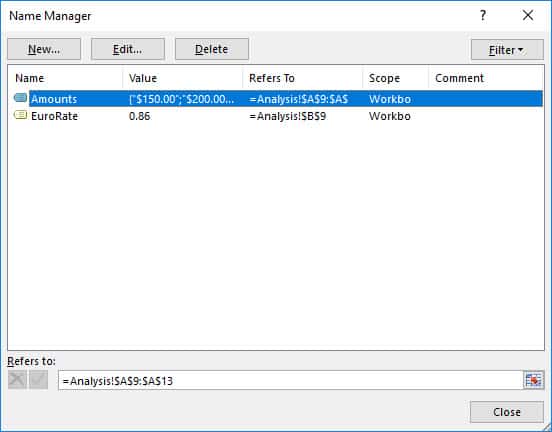Delete the selected name
The image size is (552, 432).
212,49
